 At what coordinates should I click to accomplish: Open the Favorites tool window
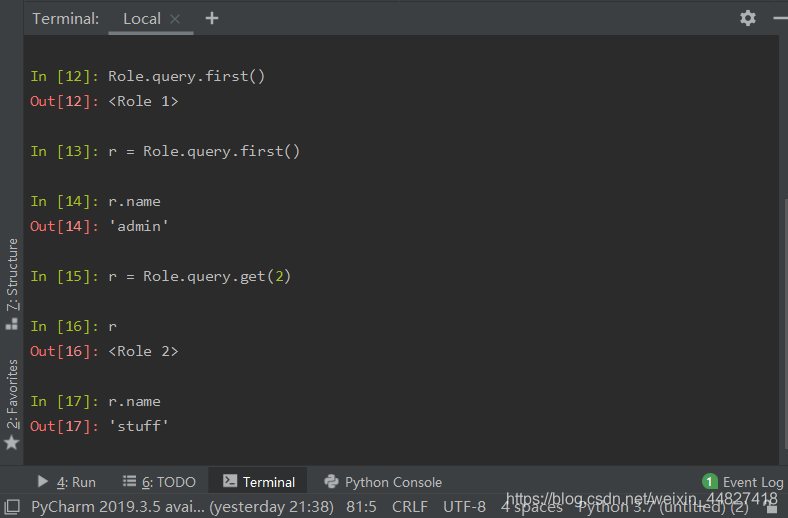click(12, 394)
